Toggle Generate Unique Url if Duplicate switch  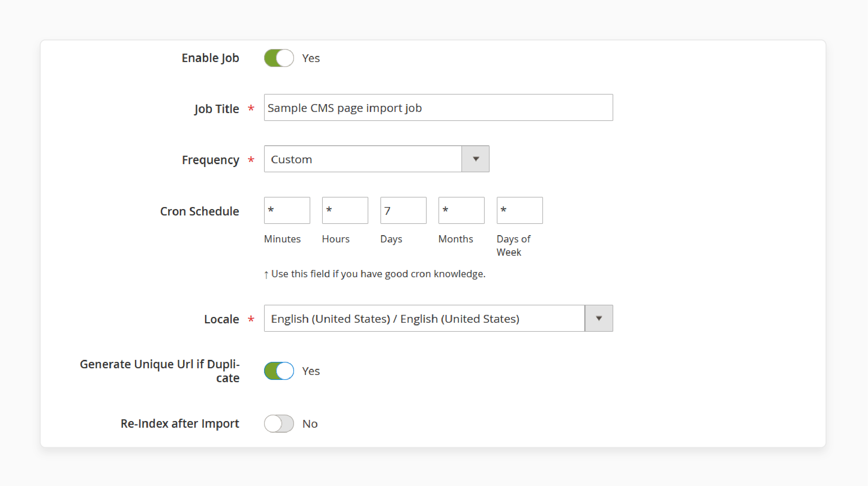pos(279,371)
